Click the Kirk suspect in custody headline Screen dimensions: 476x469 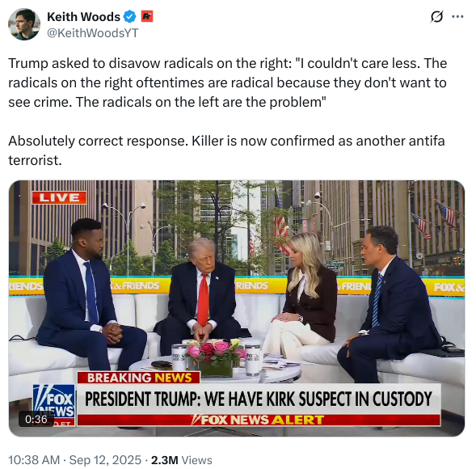pos(259,399)
